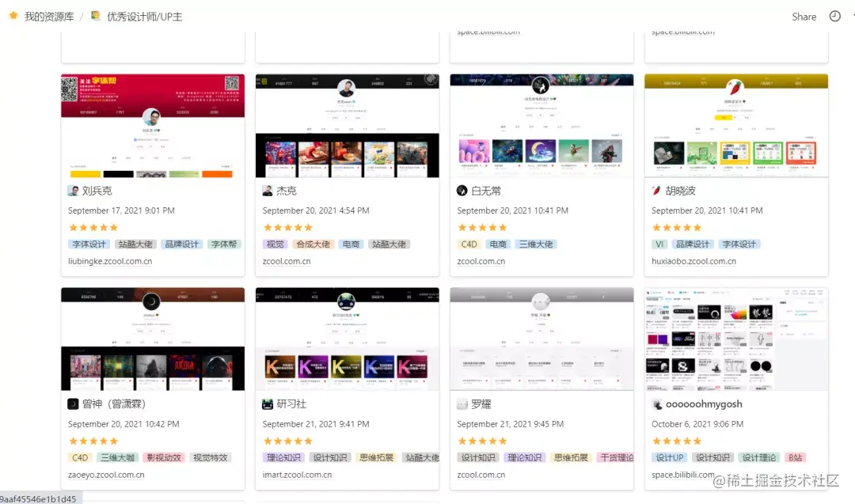Click 设计UP tag on oooooohmygosh card

(x=670, y=457)
